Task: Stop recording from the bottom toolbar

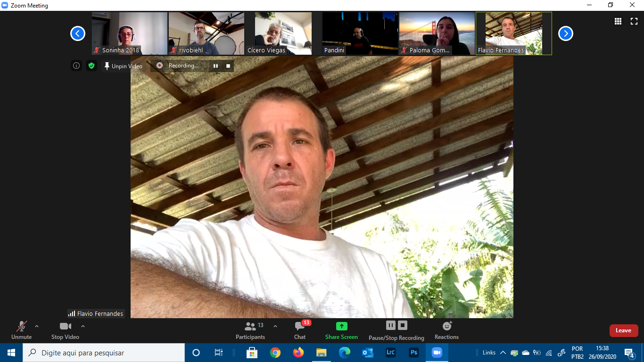Action: (x=402, y=325)
